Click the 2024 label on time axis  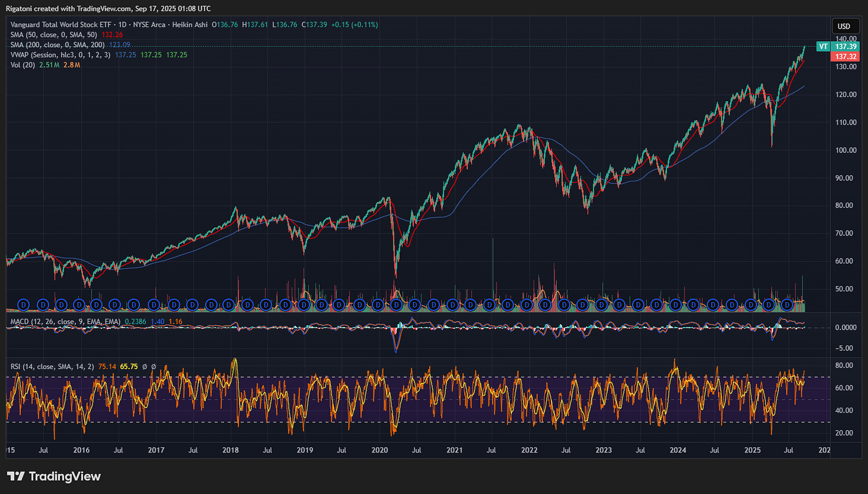tap(677, 450)
